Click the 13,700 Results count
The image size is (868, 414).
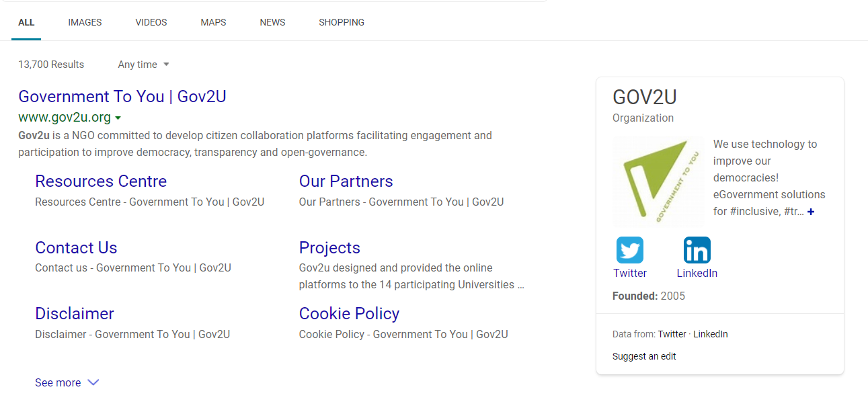(51, 65)
